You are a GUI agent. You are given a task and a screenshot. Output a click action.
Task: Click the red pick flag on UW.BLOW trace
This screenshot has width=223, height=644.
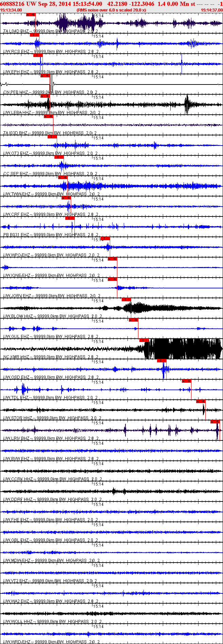pyautogui.click(x=126, y=300)
